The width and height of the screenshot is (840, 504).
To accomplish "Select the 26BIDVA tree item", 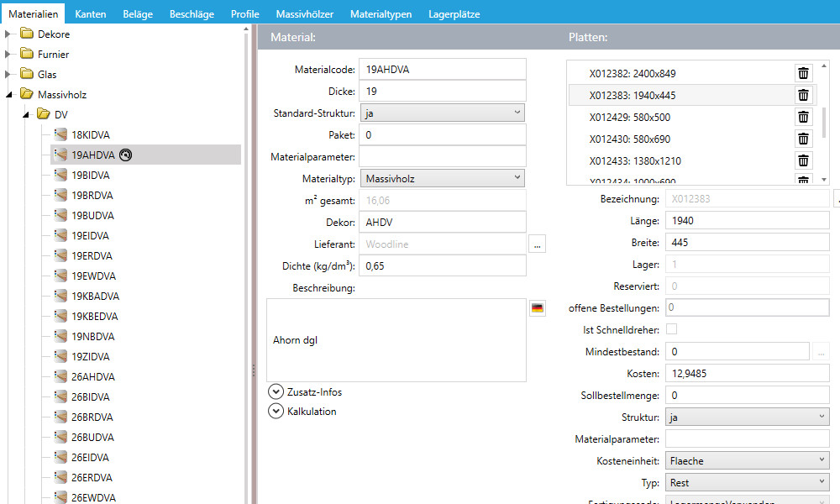I will click(x=91, y=396).
